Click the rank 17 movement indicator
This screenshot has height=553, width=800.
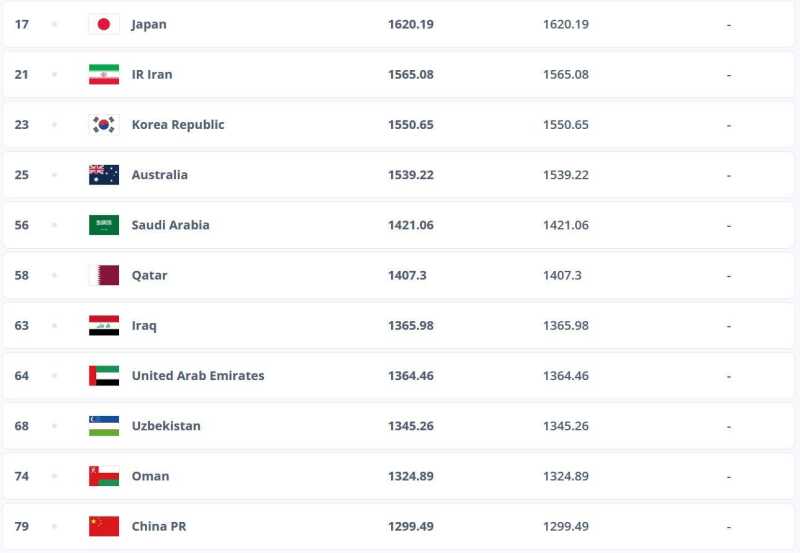coord(54,24)
